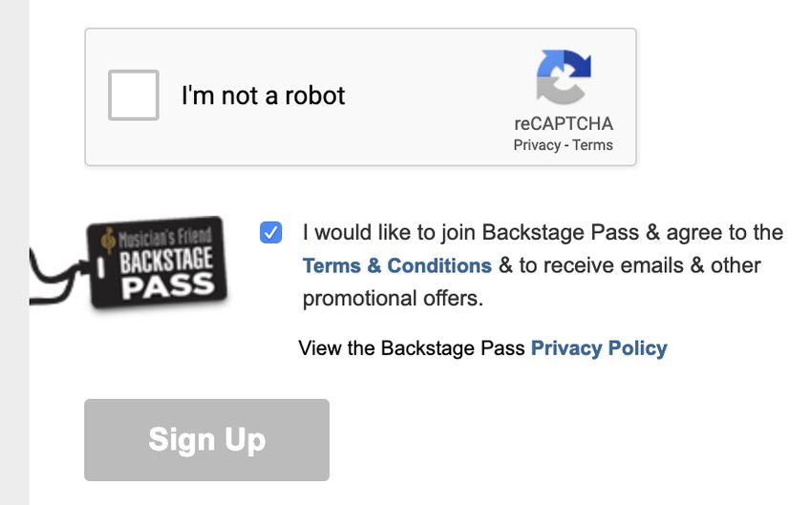
Task: Open reCAPTCHA Terms link
Action: pos(592,145)
